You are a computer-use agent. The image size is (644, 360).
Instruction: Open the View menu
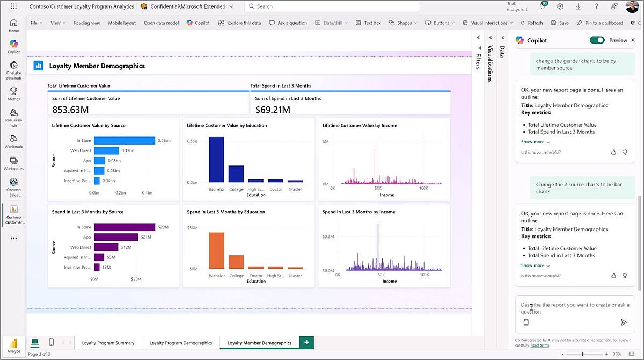58,23
